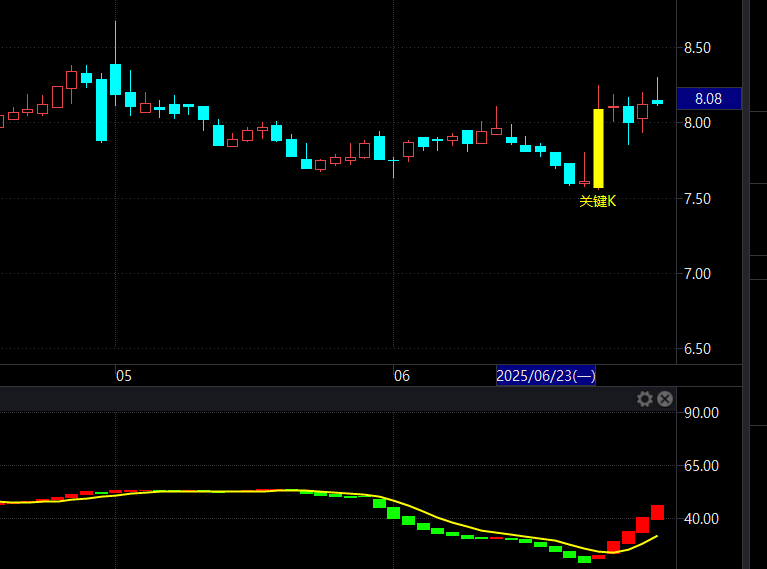Select the long cyan candle left of 05 marker
The height and width of the screenshot is (569, 767).
[x=101, y=110]
